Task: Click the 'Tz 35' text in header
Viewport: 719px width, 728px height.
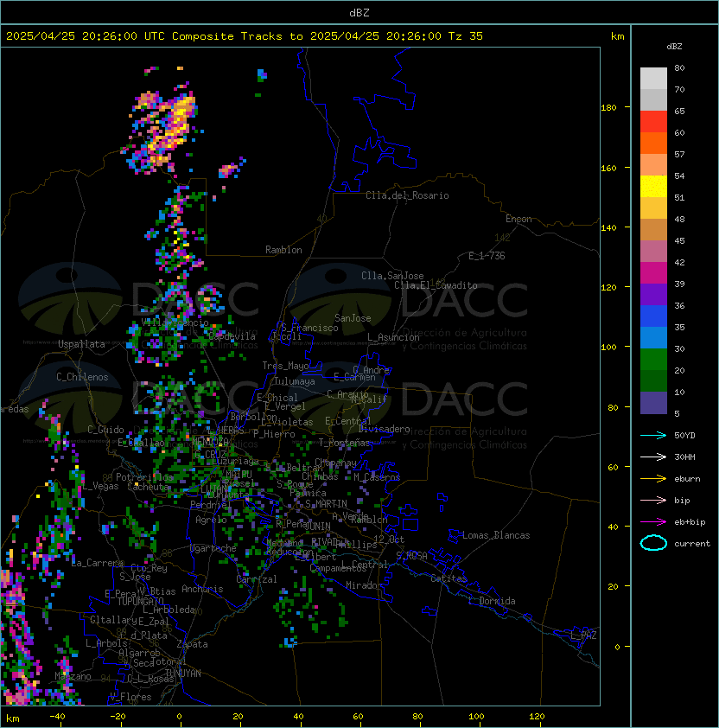Action: pos(466,36)
